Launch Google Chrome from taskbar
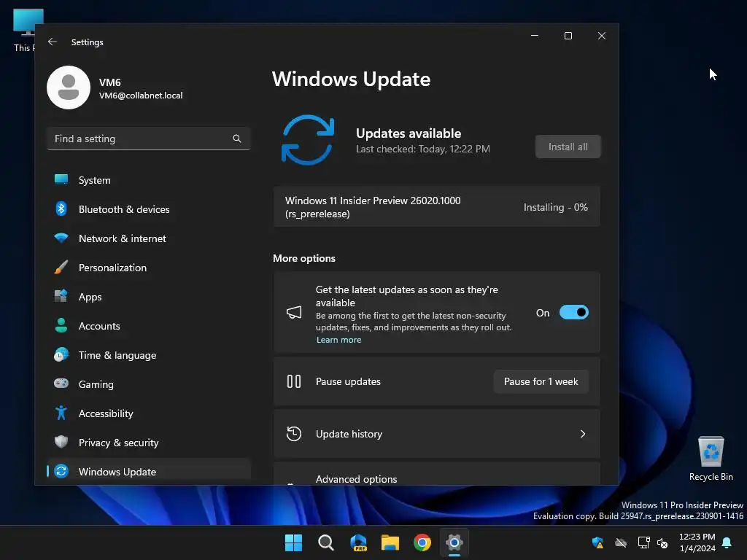Image resolution: width=747 pixels, height=560 pixels. tap(422, 542)
